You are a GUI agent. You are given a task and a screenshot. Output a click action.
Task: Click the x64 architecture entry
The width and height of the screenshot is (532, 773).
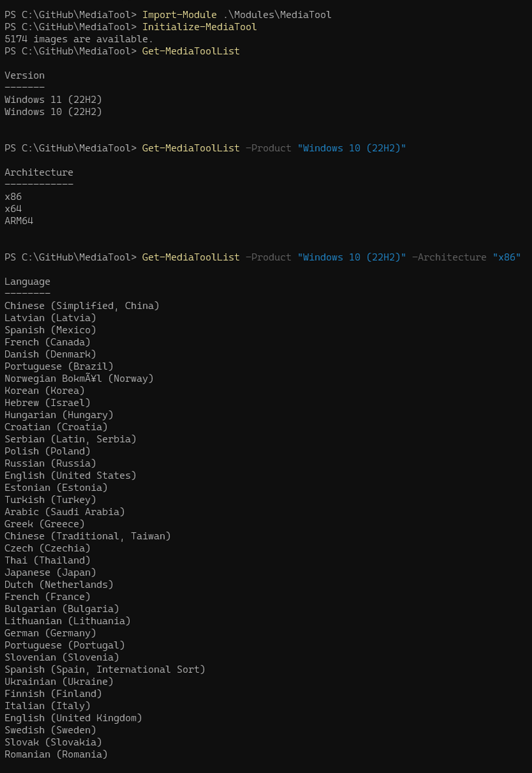pyautogui.click(x=13, y=209)
